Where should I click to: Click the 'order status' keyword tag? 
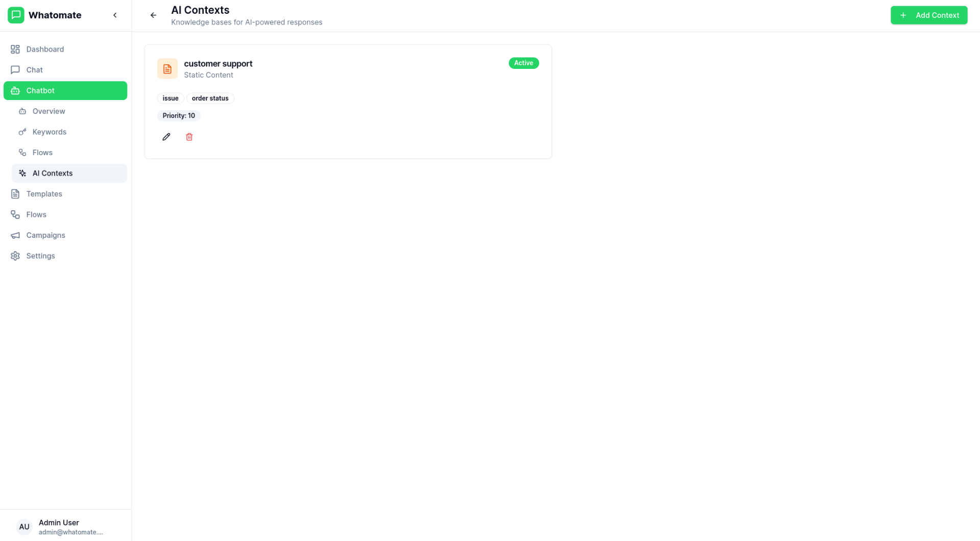210,99
